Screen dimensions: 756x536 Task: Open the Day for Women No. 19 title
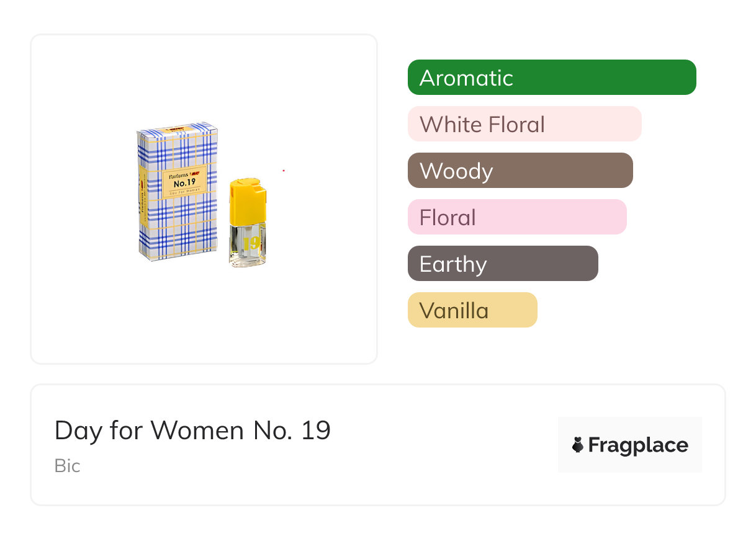click(x=192, y=430)
